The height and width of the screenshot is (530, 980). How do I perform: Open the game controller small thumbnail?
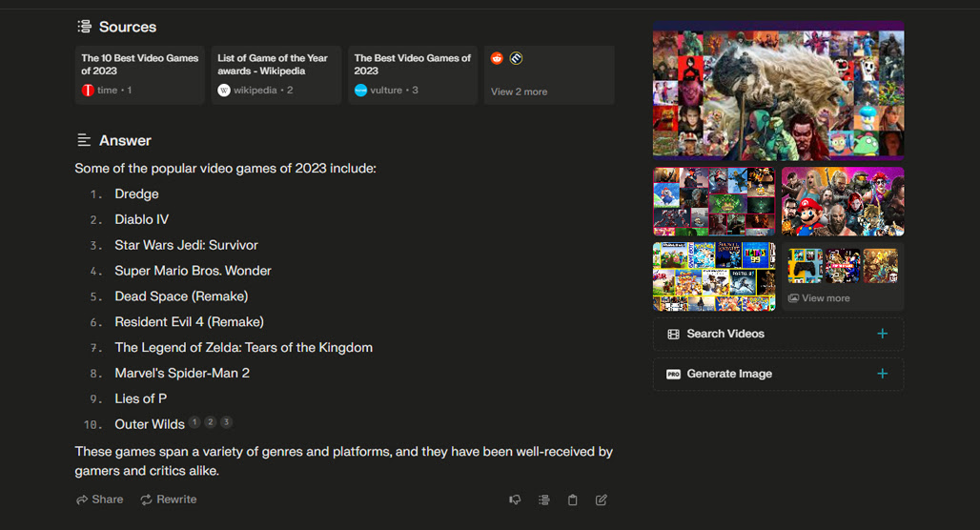pos(805,266)
